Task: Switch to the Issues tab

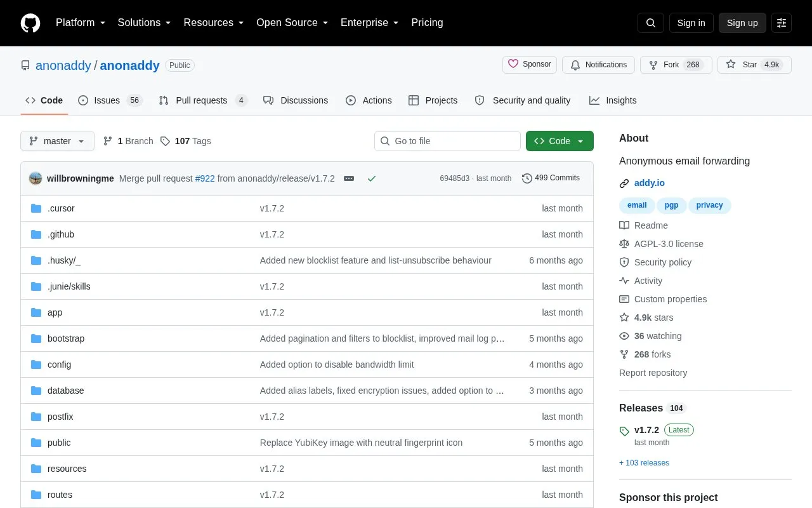Action: (110, 100)
